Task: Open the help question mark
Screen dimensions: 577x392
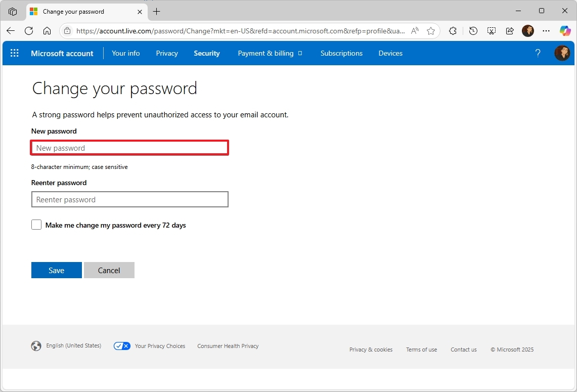Action: 538,54
